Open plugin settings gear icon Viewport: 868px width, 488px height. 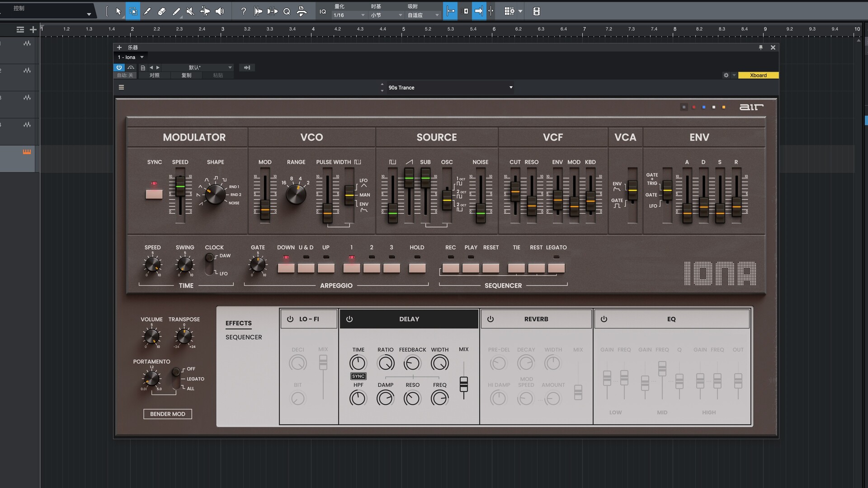coord(726,75)
